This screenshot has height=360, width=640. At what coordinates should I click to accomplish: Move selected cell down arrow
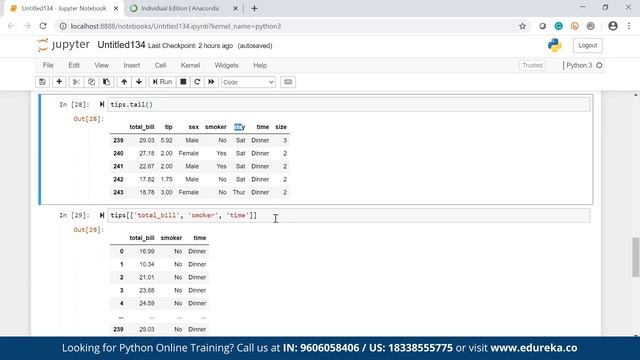click(139, 82)
